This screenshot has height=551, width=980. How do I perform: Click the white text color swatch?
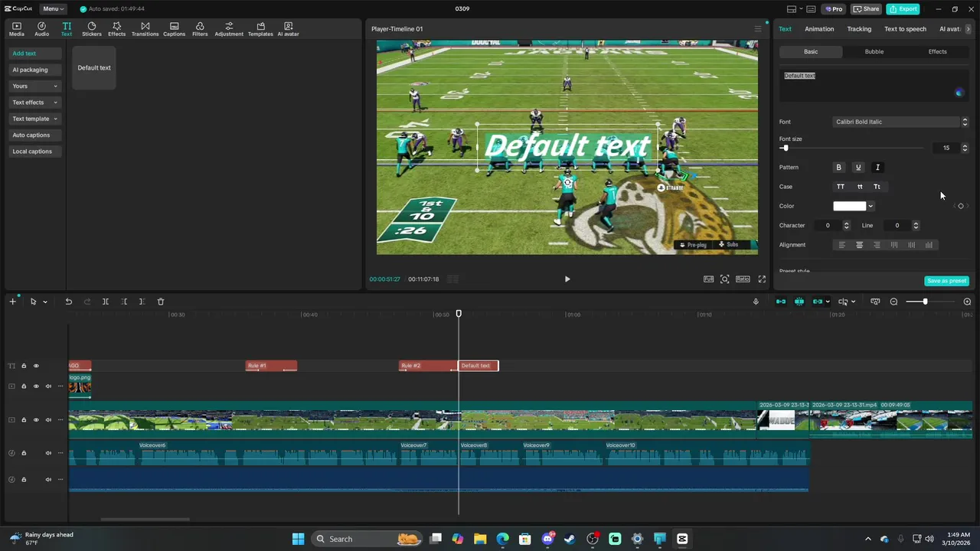849,206
